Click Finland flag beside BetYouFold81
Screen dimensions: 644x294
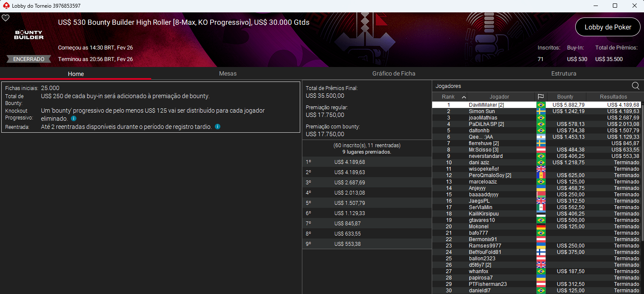[541, 252]
